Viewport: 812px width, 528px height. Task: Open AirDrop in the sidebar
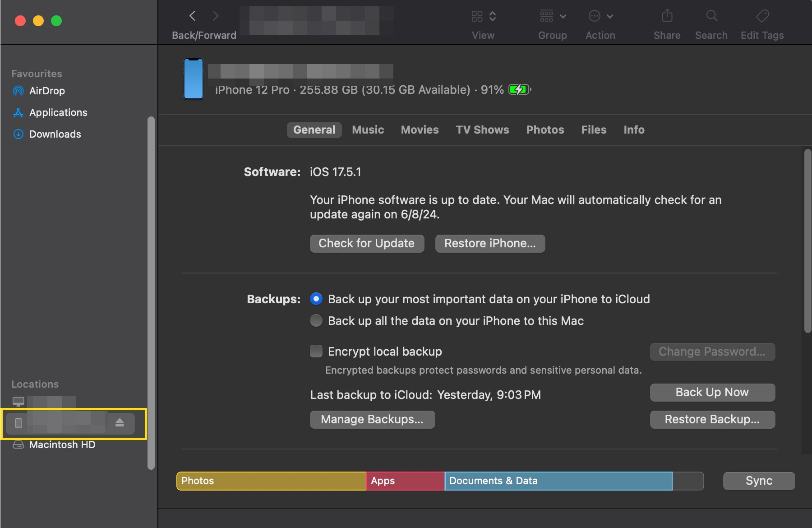(x=47, y=91)
